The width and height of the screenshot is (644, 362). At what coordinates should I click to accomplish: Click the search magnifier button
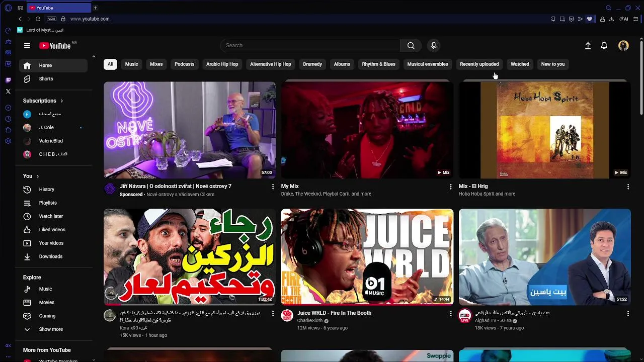click(411, 46)
